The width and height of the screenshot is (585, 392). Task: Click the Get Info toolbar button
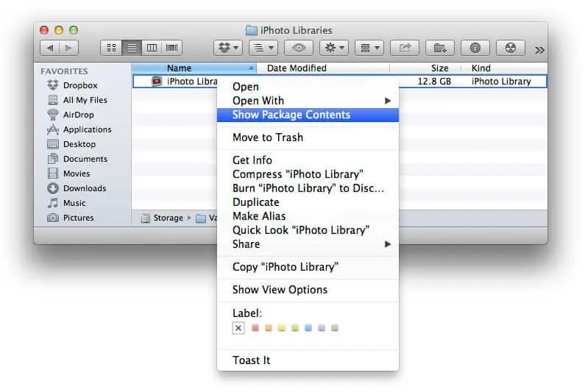[x=475, y=48]
